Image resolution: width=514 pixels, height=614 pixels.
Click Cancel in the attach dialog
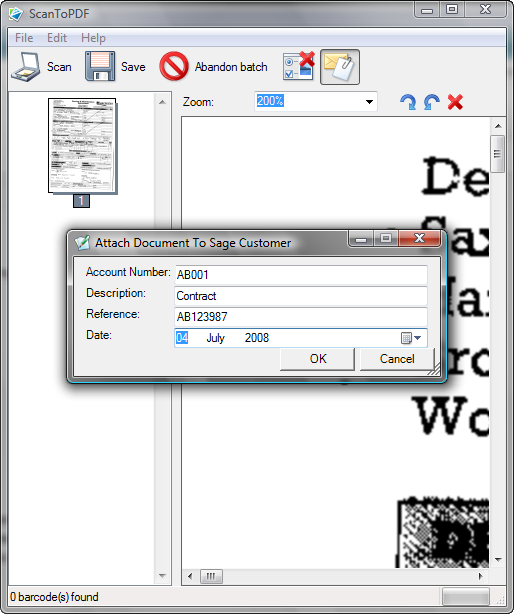(x=397, y=359)
